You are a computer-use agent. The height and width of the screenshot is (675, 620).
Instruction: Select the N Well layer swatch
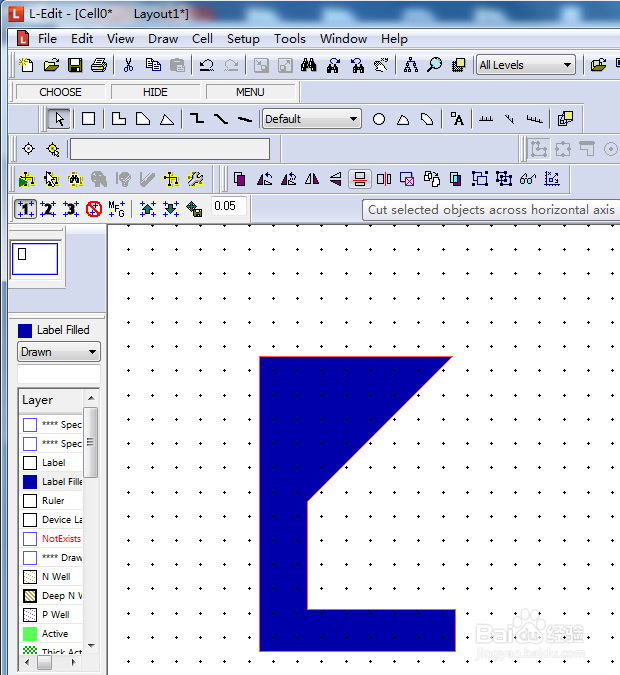pyautogui.click(x=30, y=577)
